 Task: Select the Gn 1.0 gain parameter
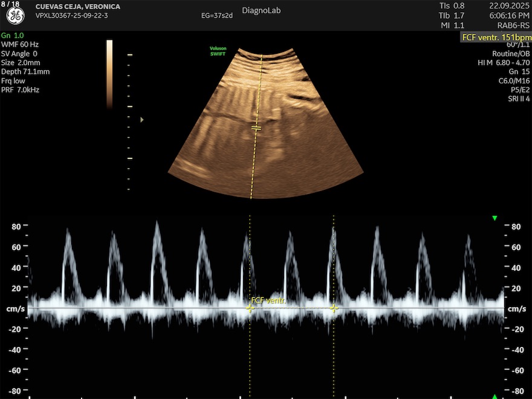click(13, 36)
